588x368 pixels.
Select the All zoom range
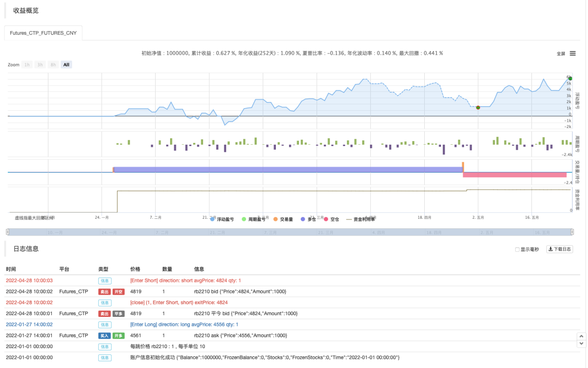[x=66, y=65]
